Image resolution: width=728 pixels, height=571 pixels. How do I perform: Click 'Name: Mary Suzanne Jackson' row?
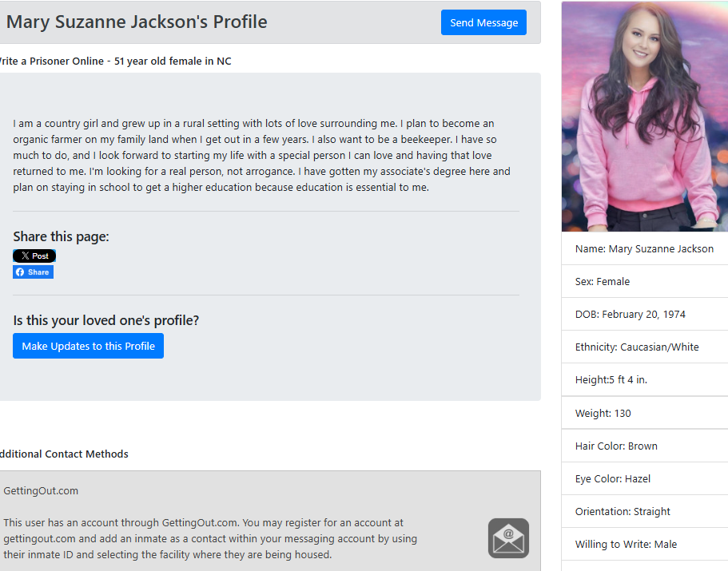[645, 248]
